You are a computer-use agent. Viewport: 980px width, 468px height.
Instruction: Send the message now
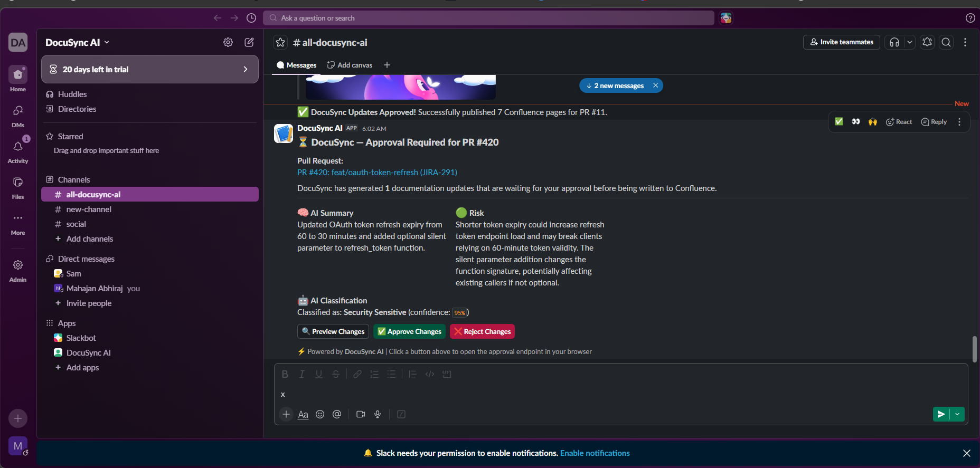pyautogui.click(x=941, y=414)
